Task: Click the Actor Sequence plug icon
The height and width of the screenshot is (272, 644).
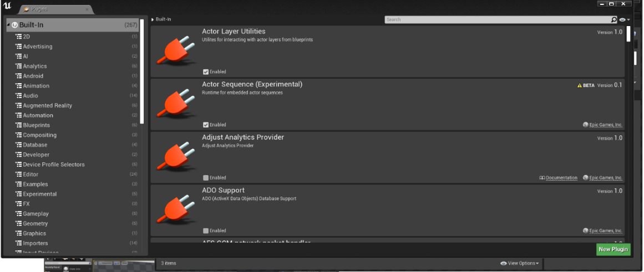Action: pos(175,104)
